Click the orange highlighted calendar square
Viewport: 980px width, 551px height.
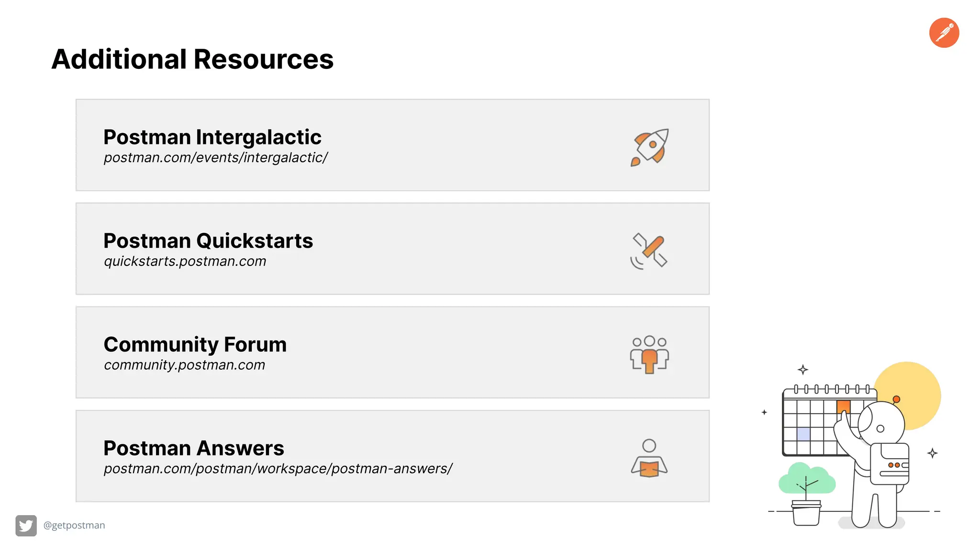(x=843, y=407)
